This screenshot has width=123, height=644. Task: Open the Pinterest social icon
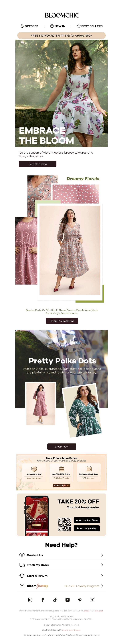click(x=80, y=600)
